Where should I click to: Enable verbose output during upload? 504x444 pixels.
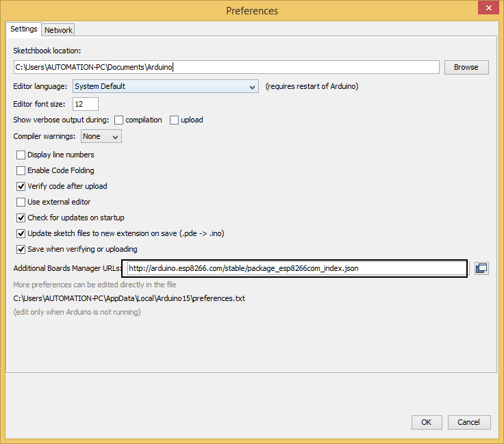(x=174, y=120)
